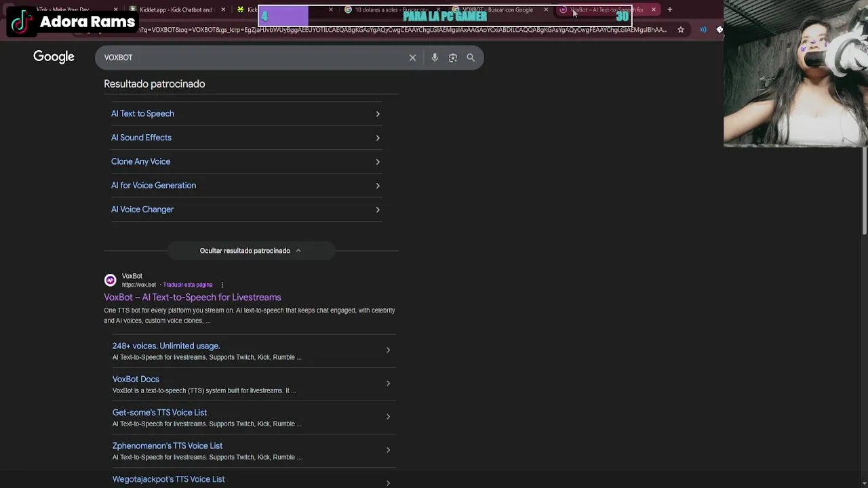Expand chevron next to Clone Any Voice
The height and width of the screenshot is (488, 868).
(378, 162)
